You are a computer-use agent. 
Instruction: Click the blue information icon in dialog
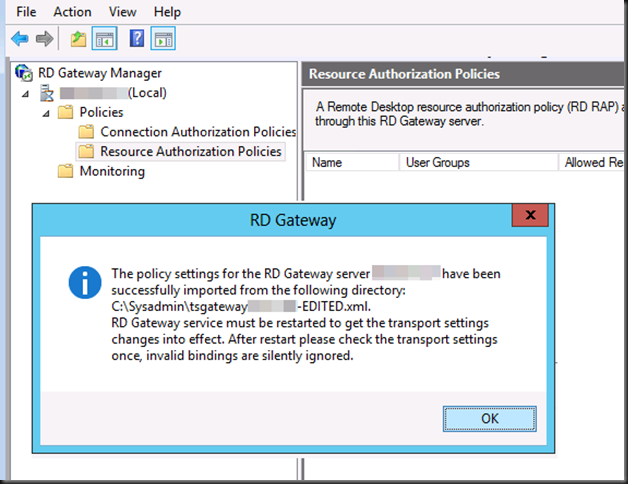click(x=85, y=282)
